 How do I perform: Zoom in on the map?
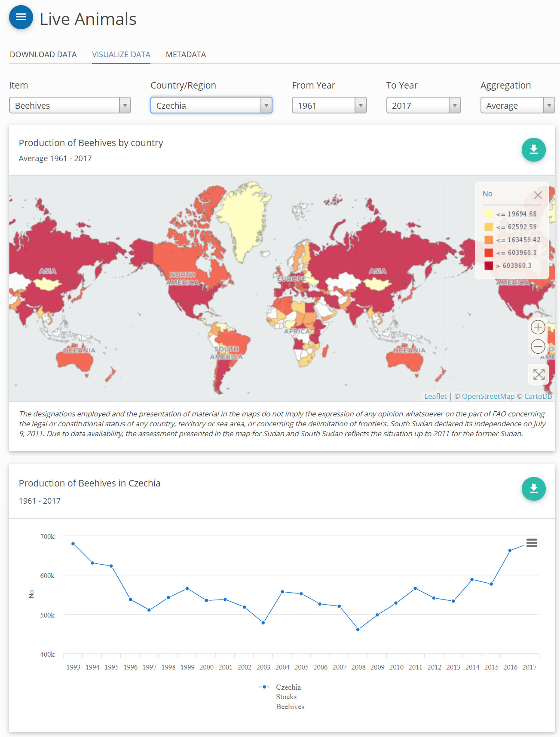(x=538, y=327)
